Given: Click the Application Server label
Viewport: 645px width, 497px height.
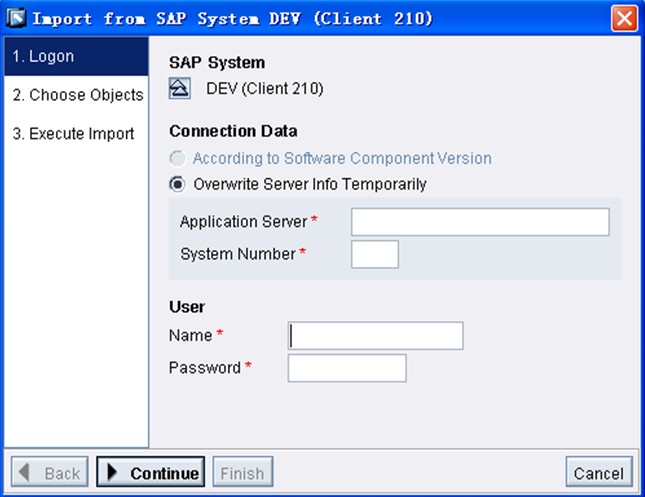Looking at the screenshot, I should pos(244,222).
